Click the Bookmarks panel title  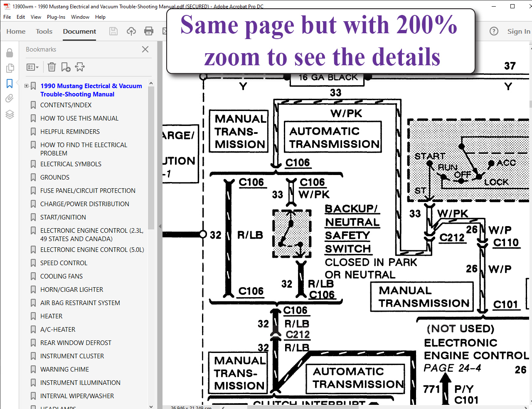(x=41, y=49)
